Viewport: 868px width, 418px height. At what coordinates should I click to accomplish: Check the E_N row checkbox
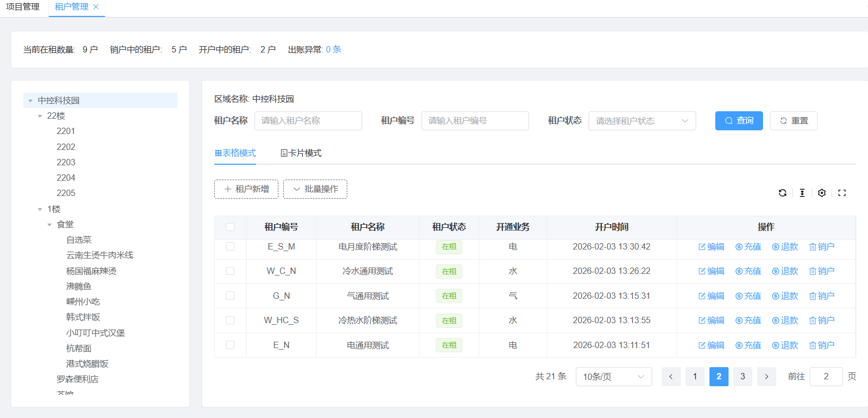coord(230,345)
